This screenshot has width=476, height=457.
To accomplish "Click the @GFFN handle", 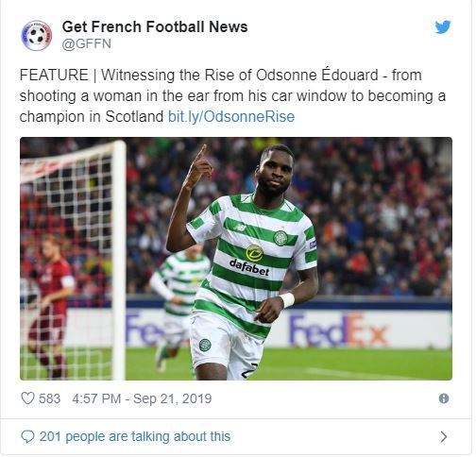I will pos(87,43).
